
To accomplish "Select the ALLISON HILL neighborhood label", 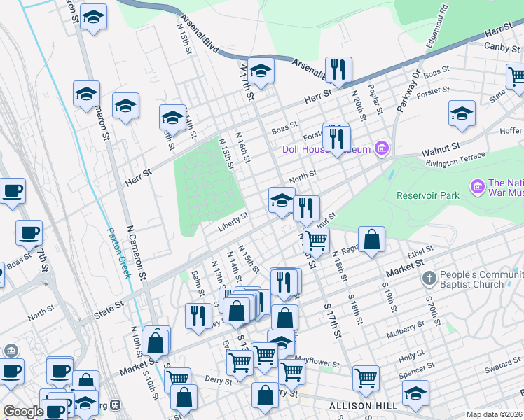I will tap(364, 406).
